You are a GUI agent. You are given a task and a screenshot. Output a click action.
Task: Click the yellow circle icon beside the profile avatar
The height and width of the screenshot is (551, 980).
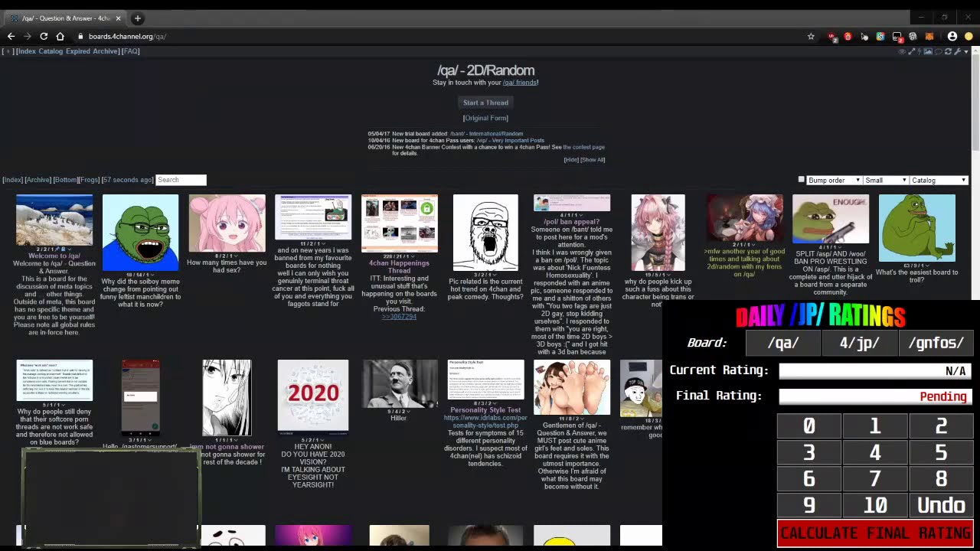[969, 36]
